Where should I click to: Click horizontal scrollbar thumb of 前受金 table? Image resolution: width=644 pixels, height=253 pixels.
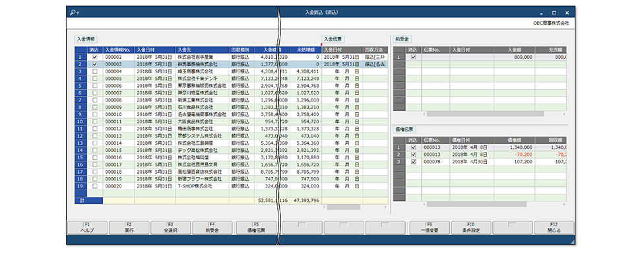tap(486, 114)
